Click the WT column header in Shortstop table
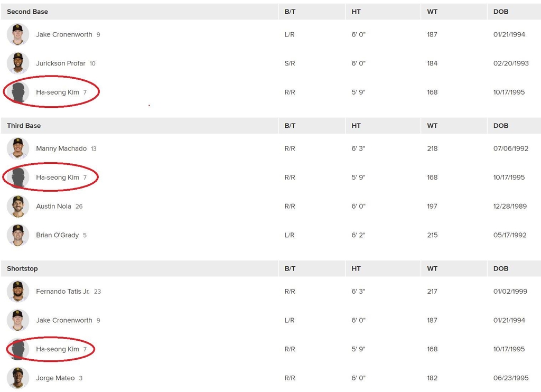Screen dimensions: 541x392 pos(432,268)
